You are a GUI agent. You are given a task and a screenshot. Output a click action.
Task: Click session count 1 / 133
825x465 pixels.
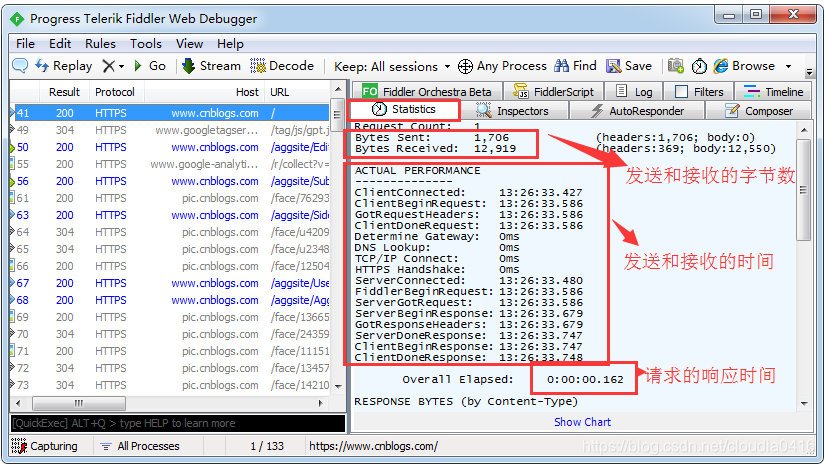coord(267,446)
